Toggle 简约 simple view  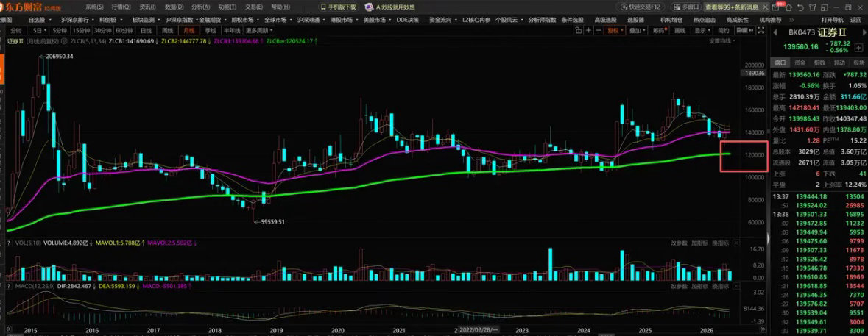(724, 30)
